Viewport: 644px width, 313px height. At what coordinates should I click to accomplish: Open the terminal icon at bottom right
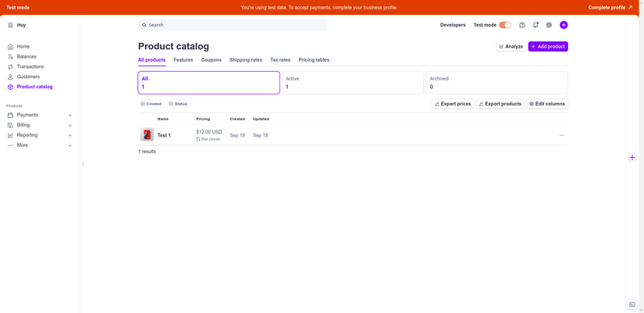coord(632,304)
